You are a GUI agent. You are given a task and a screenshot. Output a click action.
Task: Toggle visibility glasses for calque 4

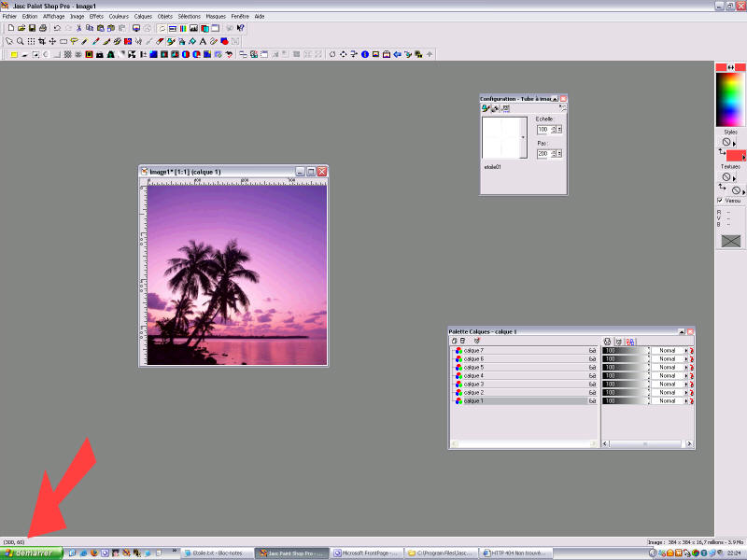coord(592,376)
